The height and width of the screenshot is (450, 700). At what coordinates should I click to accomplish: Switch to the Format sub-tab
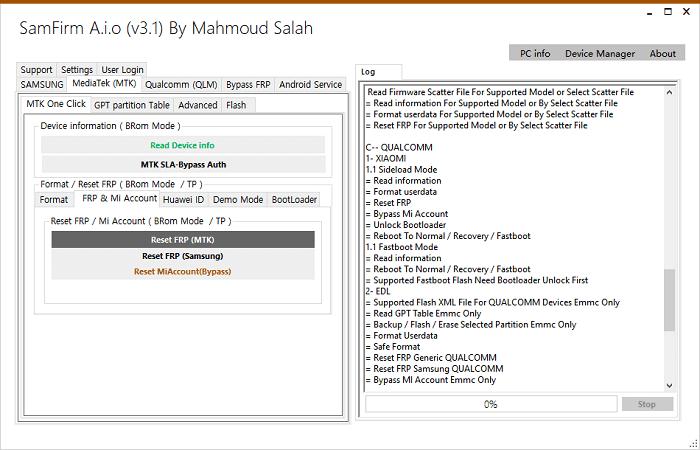point(54,200)
